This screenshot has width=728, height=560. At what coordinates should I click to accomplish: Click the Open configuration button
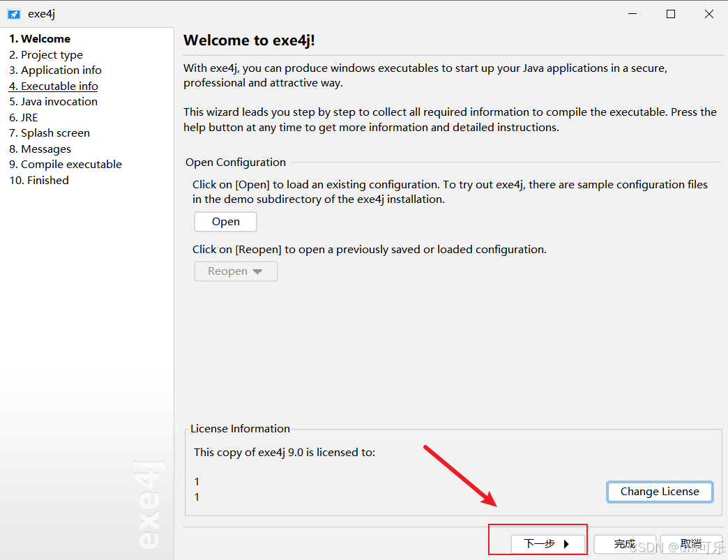click(x=226, y=222)
